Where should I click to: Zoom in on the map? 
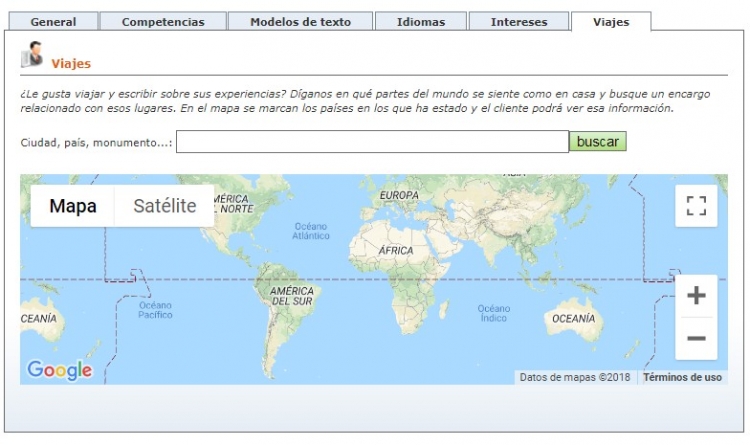pos(696,296)
